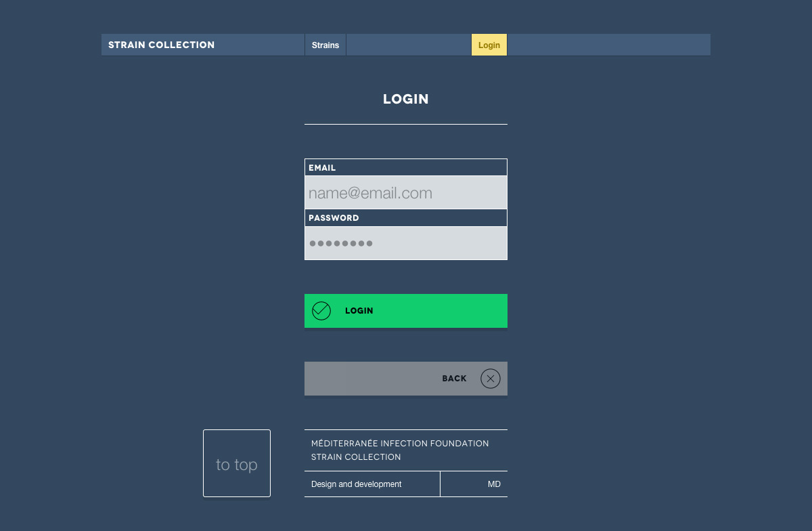Click the PASSWORD field label
The image size is (812, 531).
334,218
